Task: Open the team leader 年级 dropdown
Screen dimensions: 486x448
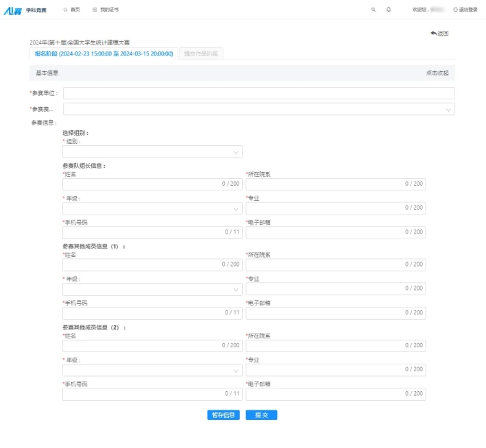Action: pos(152,208)
